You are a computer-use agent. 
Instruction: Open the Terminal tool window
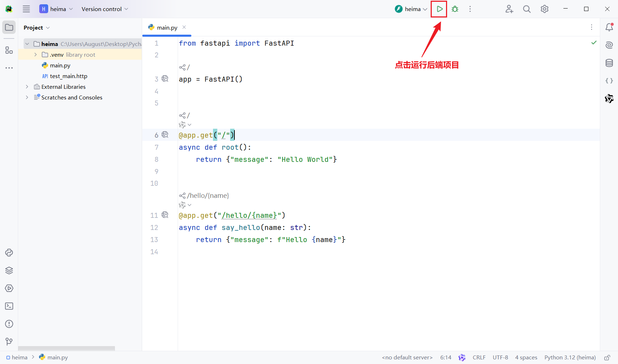[9, 306]
